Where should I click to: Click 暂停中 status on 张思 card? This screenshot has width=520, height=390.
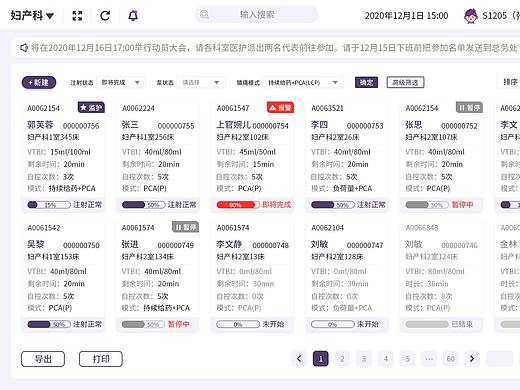[462, 204]
